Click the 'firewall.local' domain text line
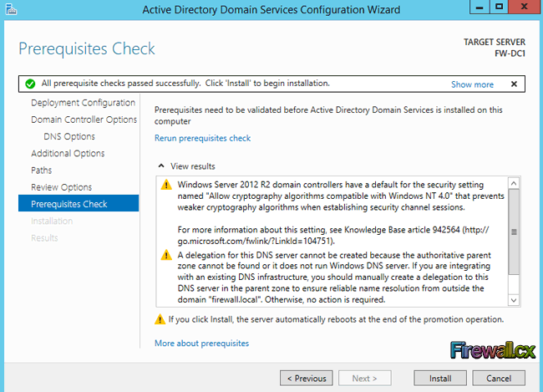543x392 pixels. (x=282, y=300)
